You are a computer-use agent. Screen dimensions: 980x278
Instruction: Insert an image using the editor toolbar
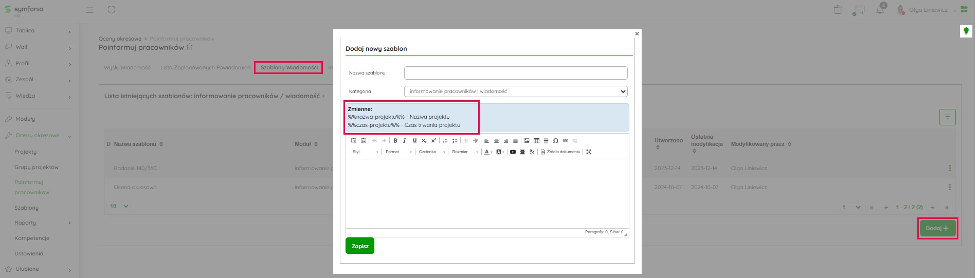pos(527,140)
